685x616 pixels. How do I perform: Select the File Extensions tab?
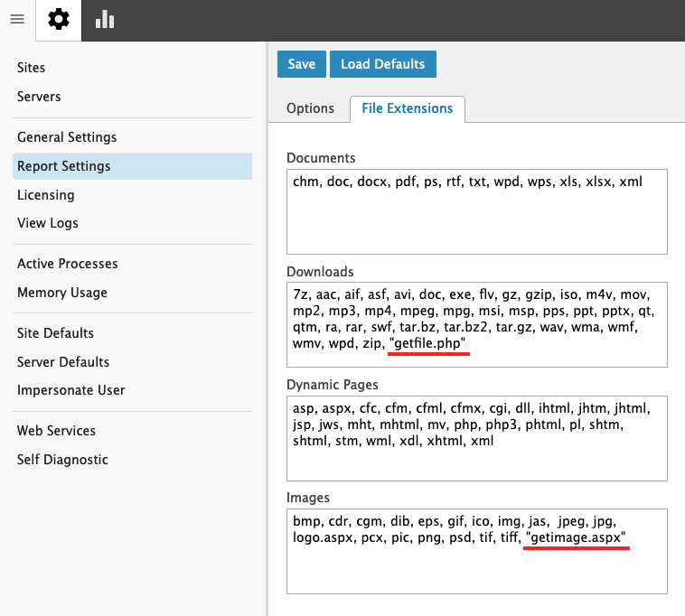click(407, 108)
